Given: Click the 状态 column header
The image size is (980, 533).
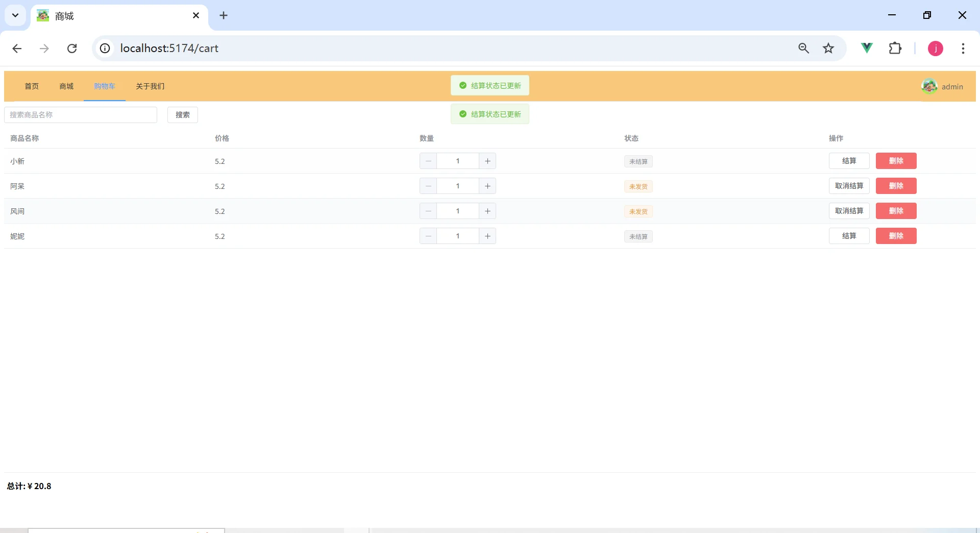Looking at the screenshot, I should click(631, 138).
